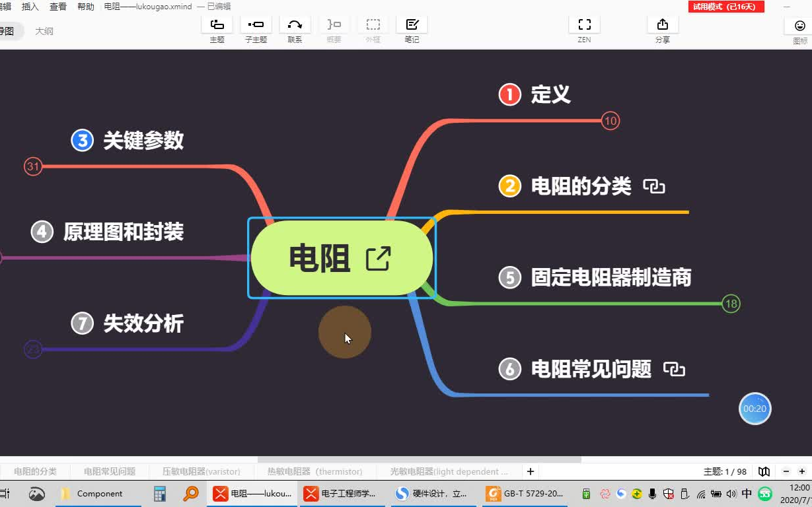Pause the 00:20 timer overlay
This screenshot has width=812, height=507.
[755, 409]
